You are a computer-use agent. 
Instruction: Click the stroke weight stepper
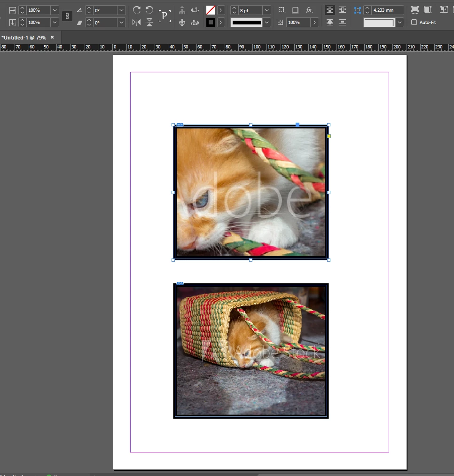click(x=234, y=10)
